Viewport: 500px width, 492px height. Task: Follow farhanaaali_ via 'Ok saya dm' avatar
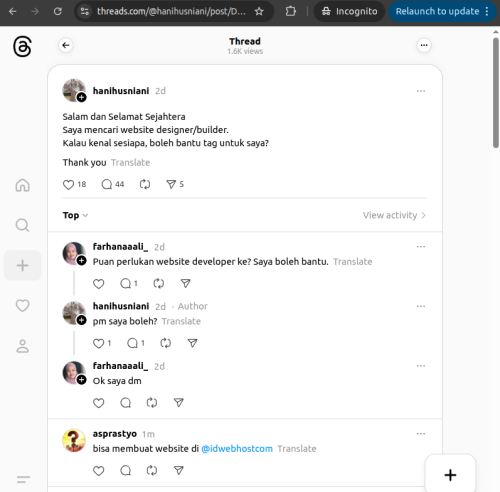pos(82,380)
